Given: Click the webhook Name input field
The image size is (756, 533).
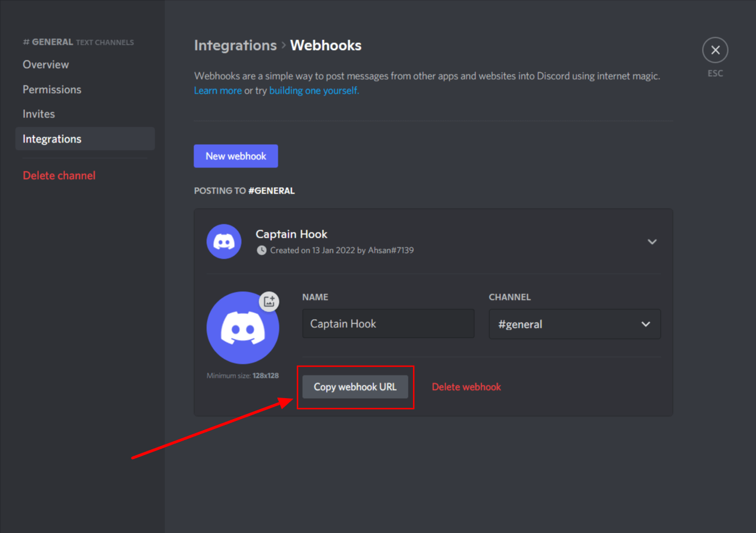Looking at the screenshot, I should [x=388, y=324].
